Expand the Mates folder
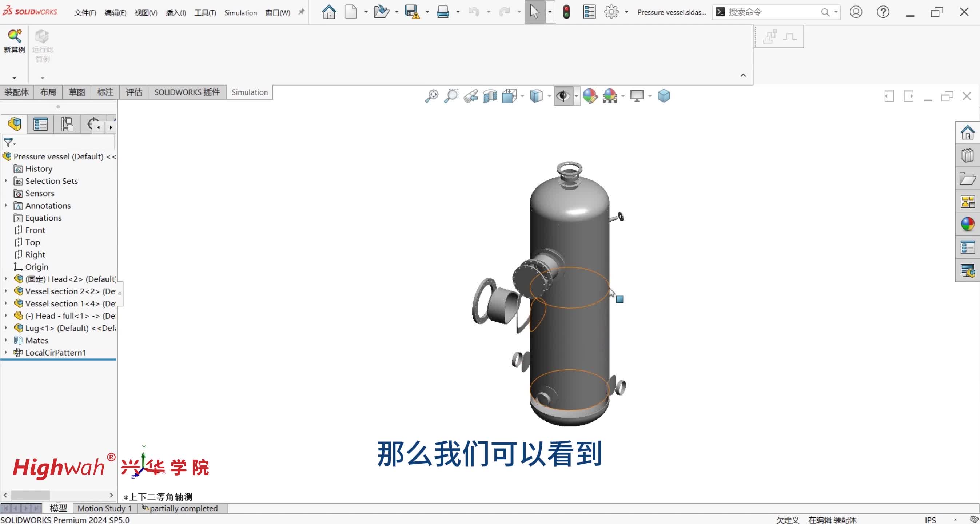 tap(6, 340)
